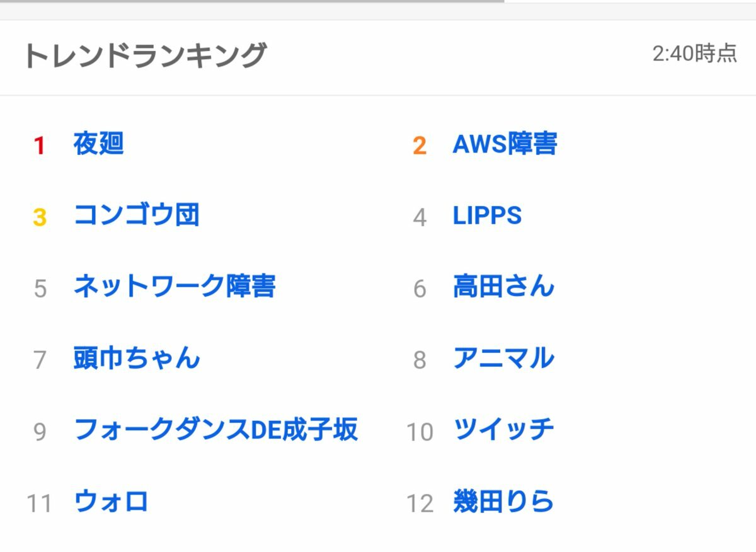Click the トレンドランキング heading
Screen dimensions: 756x552
[x=145, y=55]
